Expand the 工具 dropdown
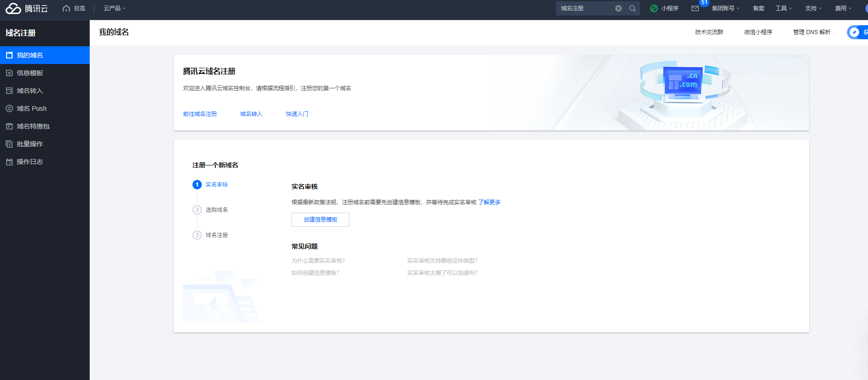The image size is (868, 380). 784,8
